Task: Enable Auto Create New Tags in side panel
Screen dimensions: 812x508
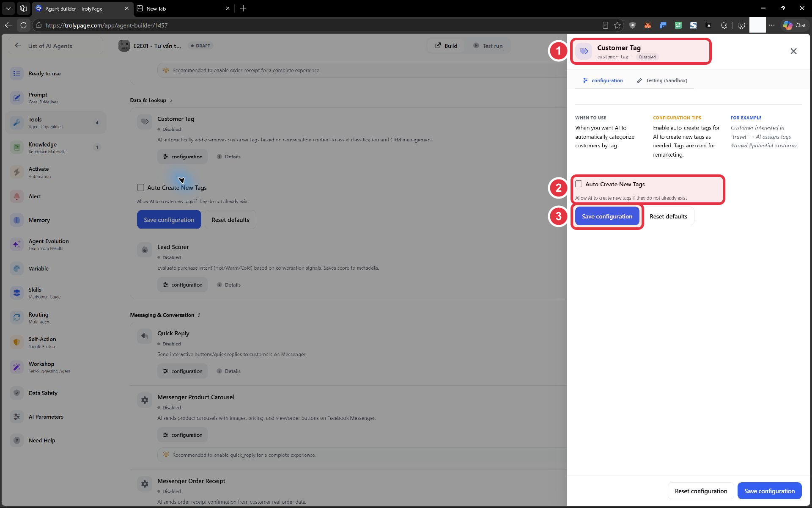Action: point(579,184)
